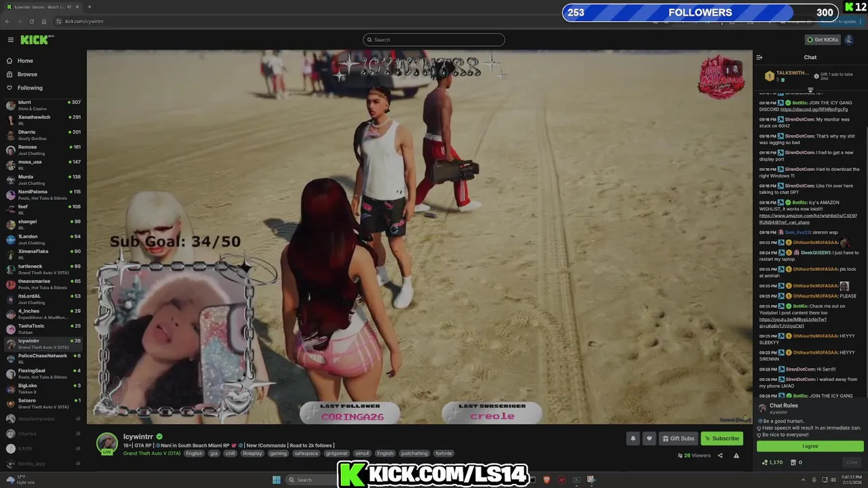Open TashaToxic channel in sidebar
The height and width of the screenshot is (488, 868).
[x=43, y=329]
